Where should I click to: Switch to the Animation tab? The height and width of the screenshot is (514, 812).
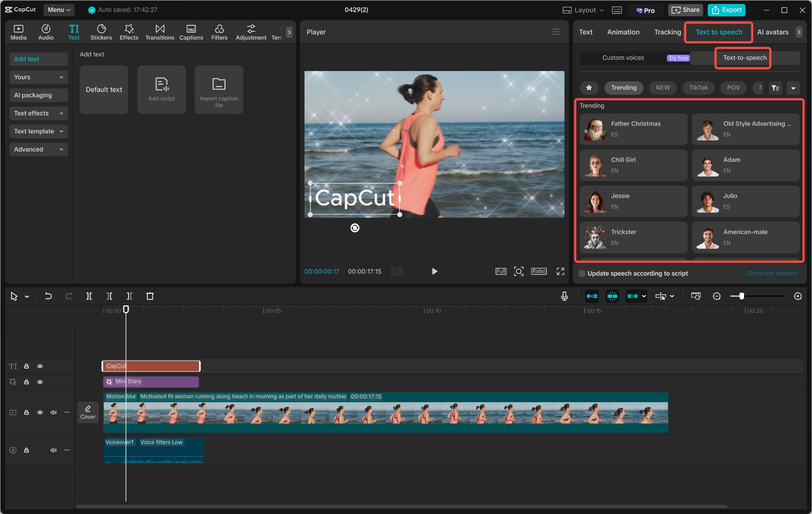pos(623,32)
